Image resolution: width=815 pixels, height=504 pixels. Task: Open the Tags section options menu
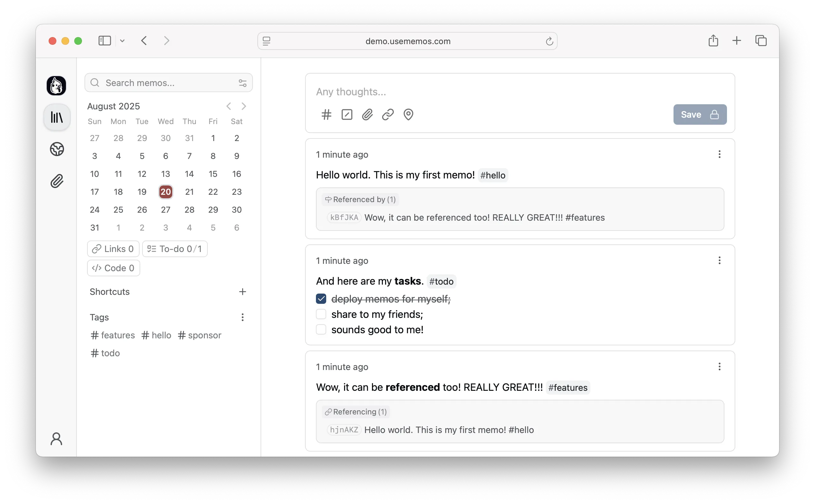[x=243, y=317]
